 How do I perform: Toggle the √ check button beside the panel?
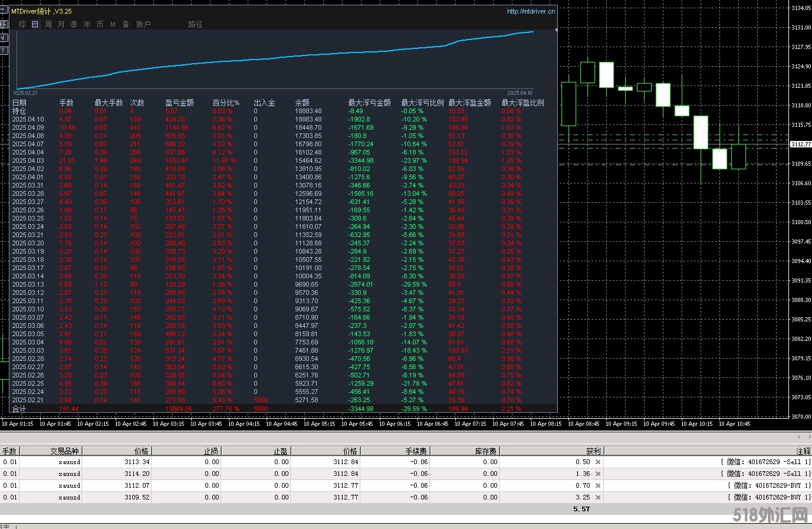click(4, 37)
